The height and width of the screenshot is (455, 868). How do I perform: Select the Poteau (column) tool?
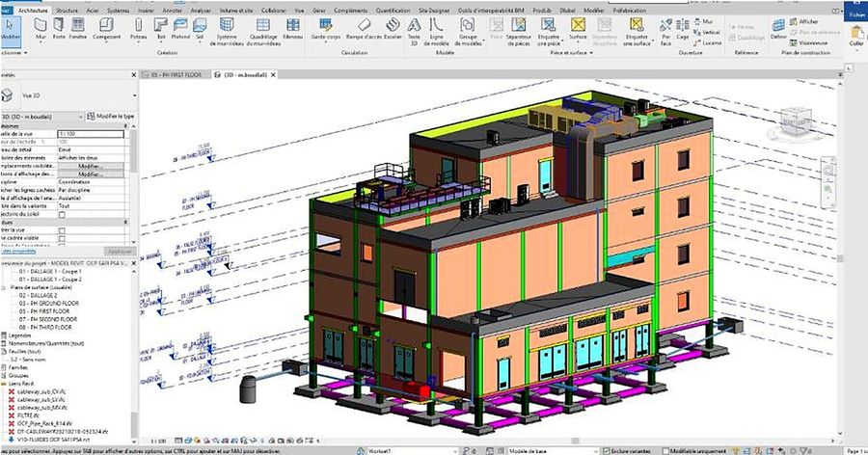coord(138,29)
